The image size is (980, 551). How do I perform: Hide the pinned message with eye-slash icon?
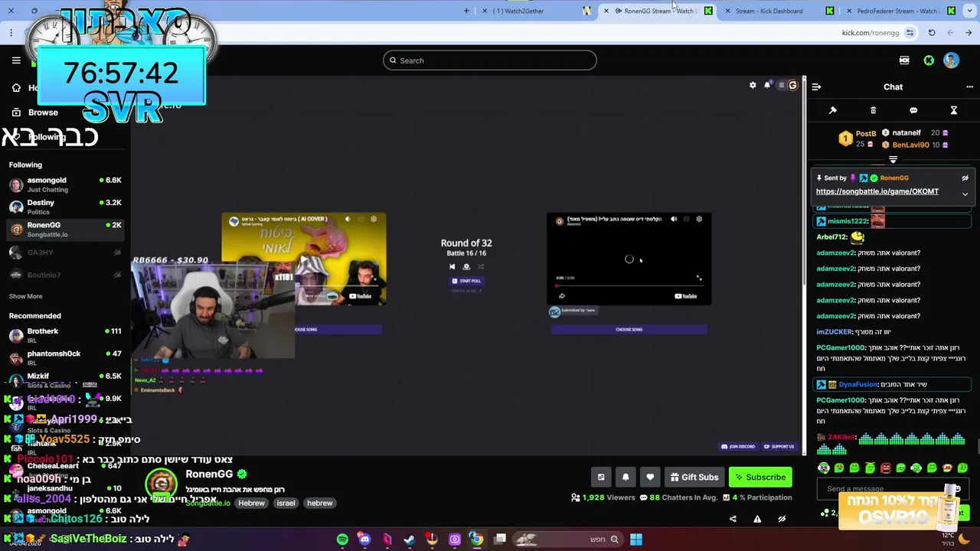coord(965,178)
